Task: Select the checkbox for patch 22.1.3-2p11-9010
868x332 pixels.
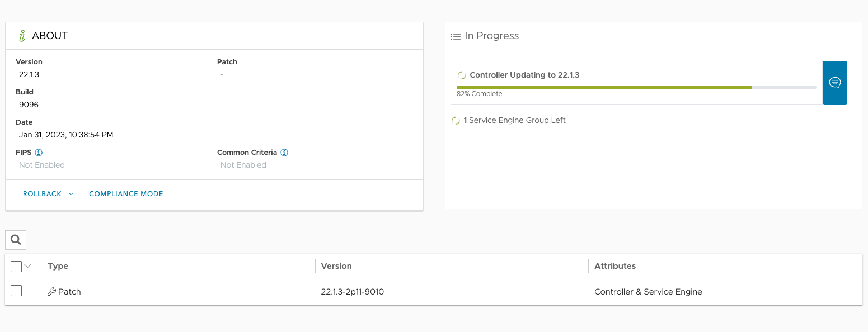Action: coord(16,291)
